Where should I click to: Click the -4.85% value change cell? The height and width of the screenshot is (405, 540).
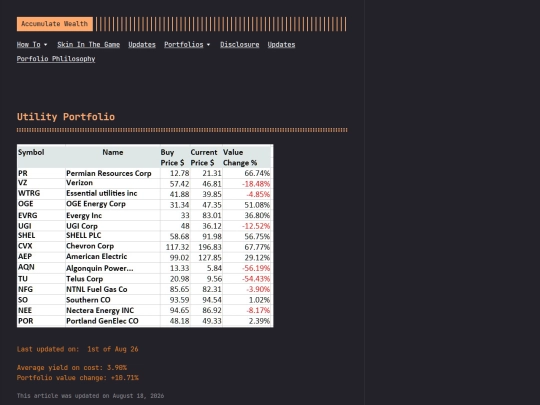coord(258,195)
